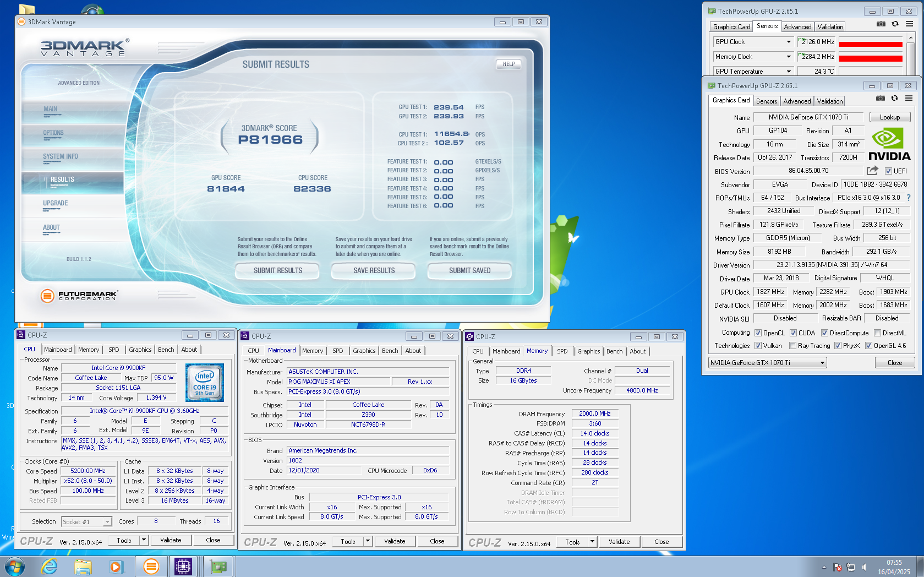Click the SAVE RESULTS button
This screenshot has width=924, height=577.
pyautogui.click(x=374, y=271)
